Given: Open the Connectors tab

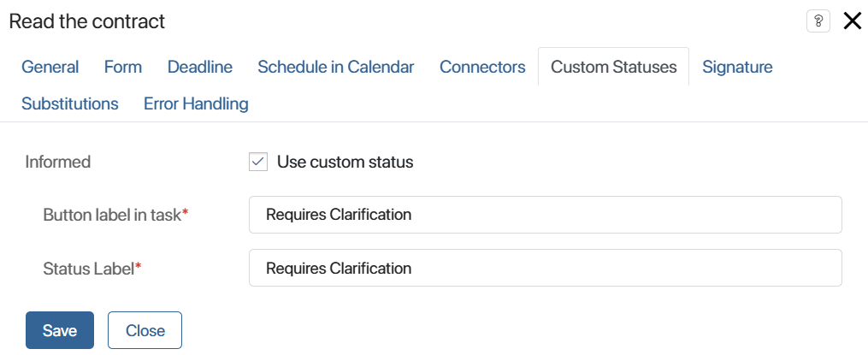Looking at the screenshot, I should [x=482, y=67].
